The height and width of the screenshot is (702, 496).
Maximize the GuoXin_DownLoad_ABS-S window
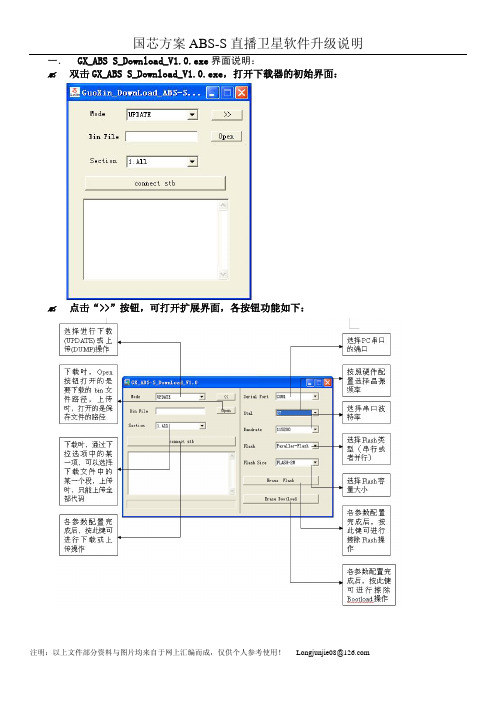tap(227, 93)
